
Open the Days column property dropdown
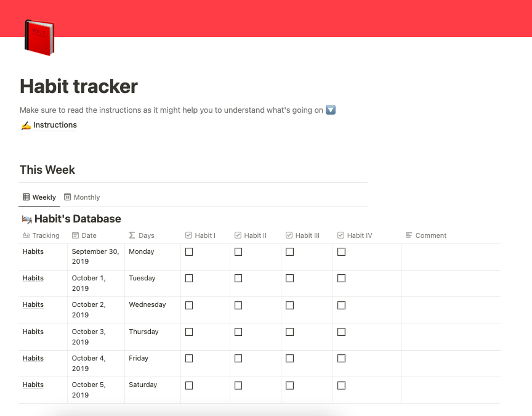145,235
